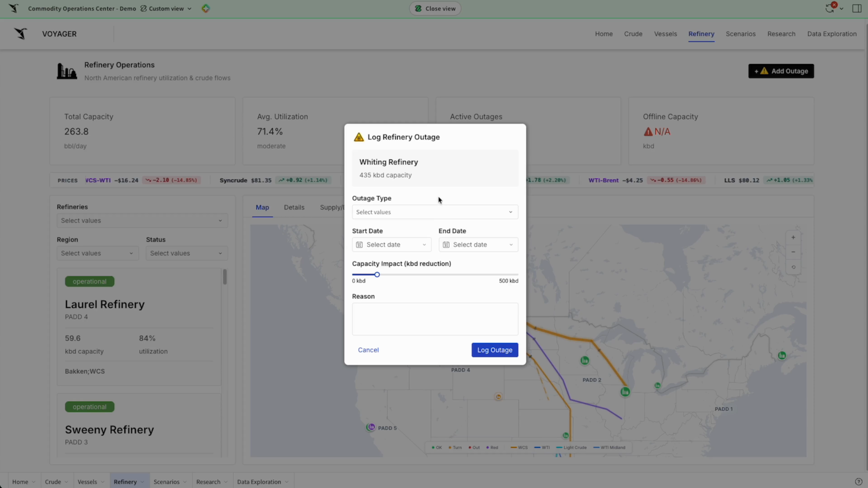Open the Region filter dropdown
This screenshot has width=868, height=488.
coord(98,253)
